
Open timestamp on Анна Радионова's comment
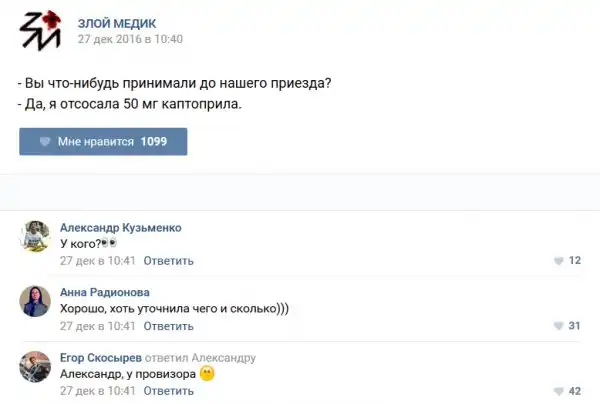[x=97, y=326]
